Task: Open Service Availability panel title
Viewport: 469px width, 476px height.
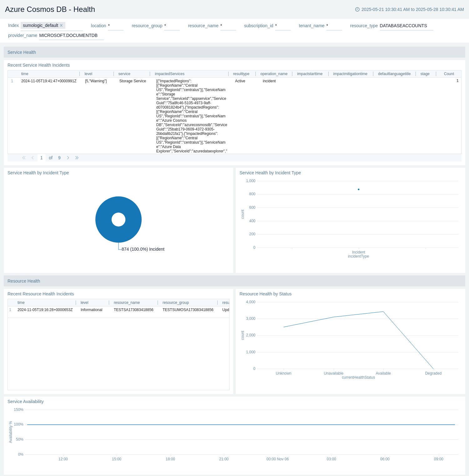Action: pos(26,402)
